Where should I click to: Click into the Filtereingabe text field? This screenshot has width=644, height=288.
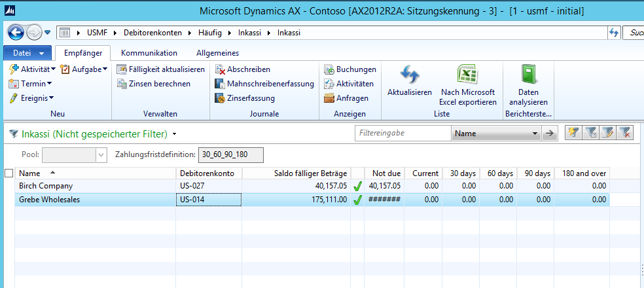pos(402,133)
